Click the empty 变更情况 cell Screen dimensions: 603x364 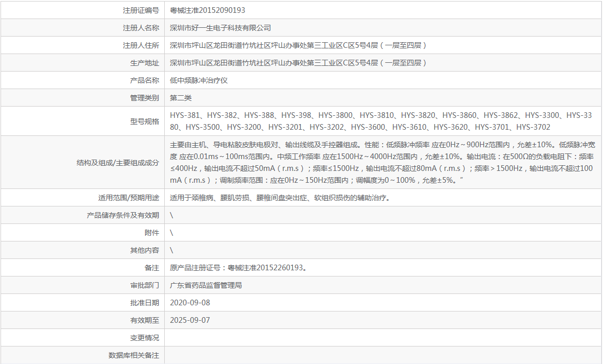(x=360, y=338)
